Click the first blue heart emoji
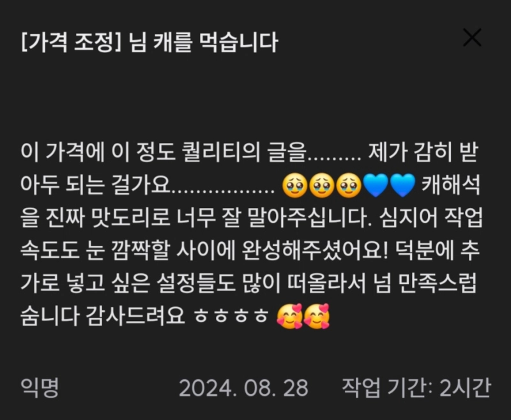511x420 pixels. [x=376, y=186]
